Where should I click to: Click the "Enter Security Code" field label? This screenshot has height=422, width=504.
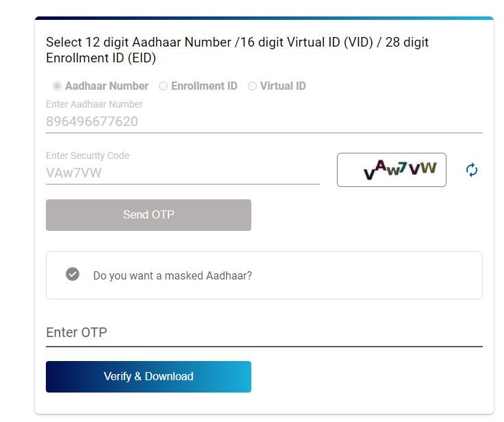(88, 156)
